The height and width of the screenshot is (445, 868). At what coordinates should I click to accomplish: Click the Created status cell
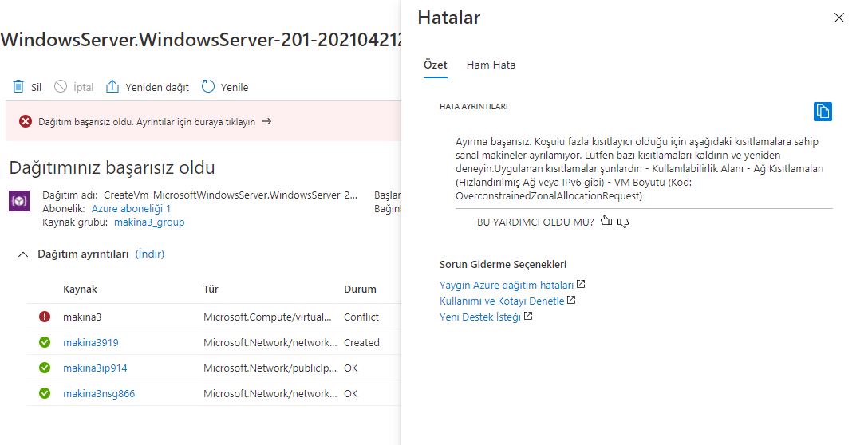[x=361, y=343]
